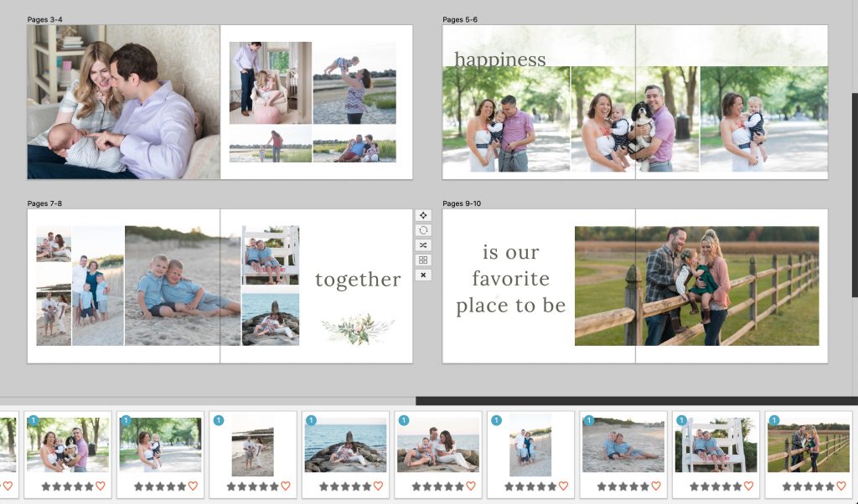Select the "Pages 7-8" spread label
Screen dimensions: 858x504
(x=45, y=203)
